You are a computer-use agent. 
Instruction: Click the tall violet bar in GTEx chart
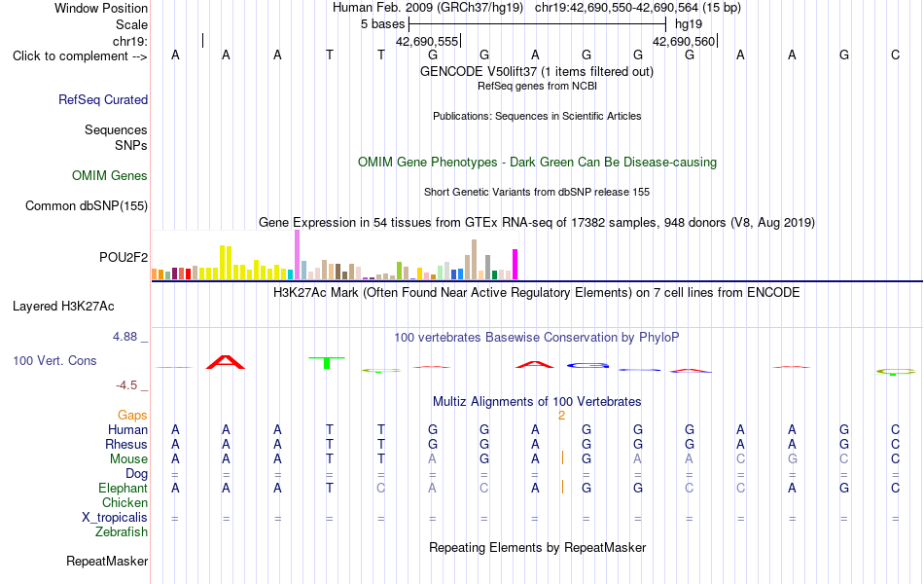pyautogui.click(x=297, y=254)
